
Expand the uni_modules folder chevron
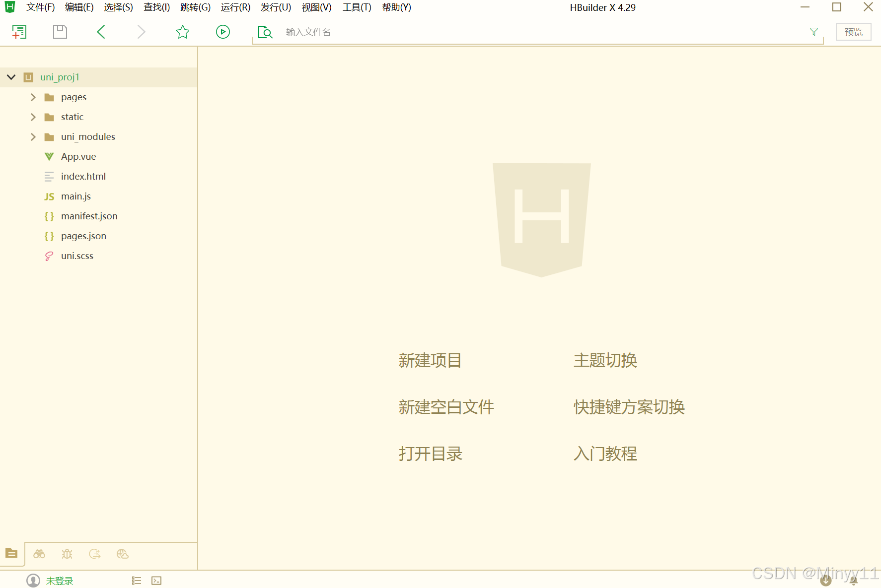click(x=33, y=137)
